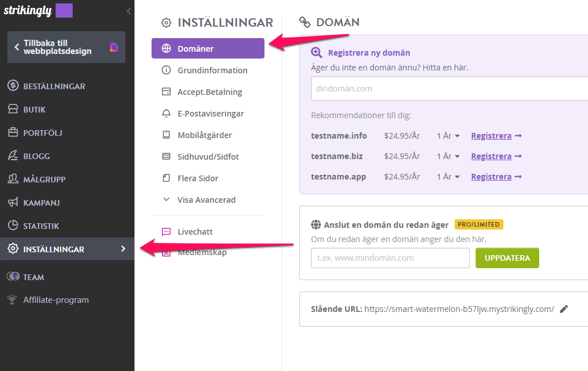The width and height of the screenshot is (588, 371).
Task: Open the Grundinformation settings tab
Action: (x=212, y=70)
